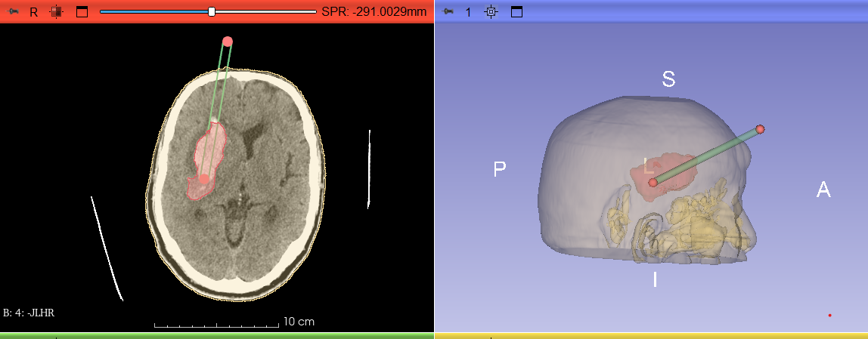
Task: Select the trajectory entry point outside the skull in the slice
Action: point(228,41)
